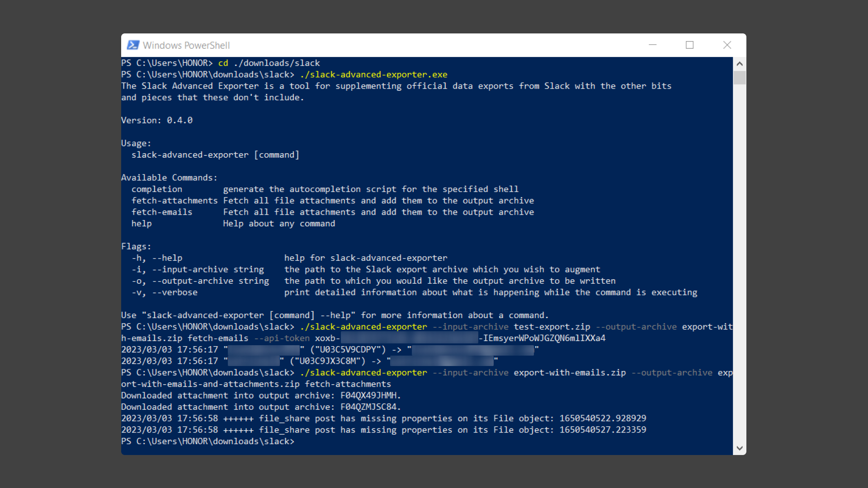
Task: Click the --input-archive string flag text
Action: pos(208,270)
